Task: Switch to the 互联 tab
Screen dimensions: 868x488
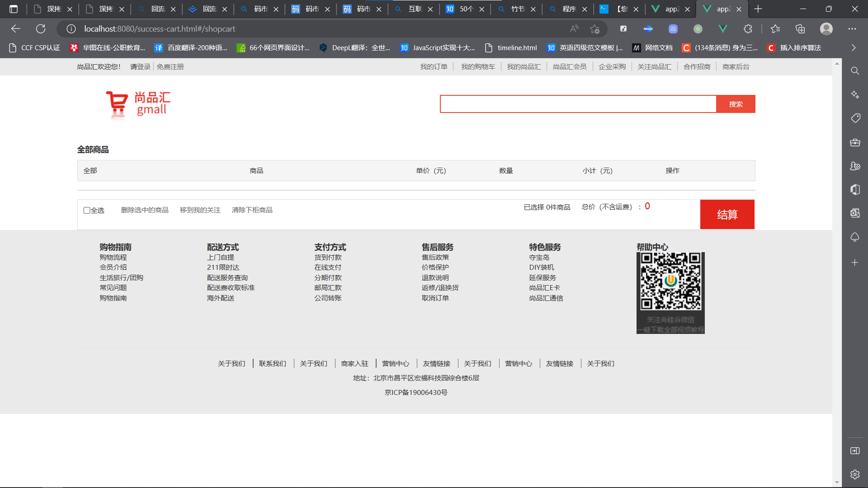Action: [414, 9]
